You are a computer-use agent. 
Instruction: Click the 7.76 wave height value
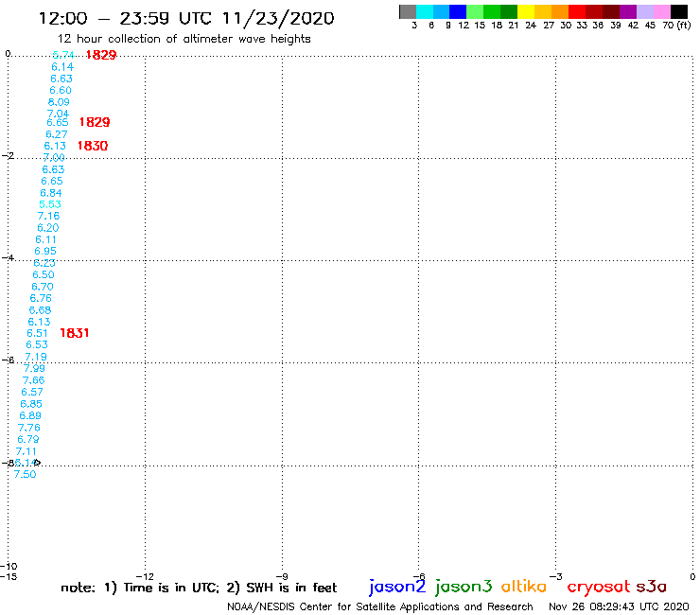point(29,428)
